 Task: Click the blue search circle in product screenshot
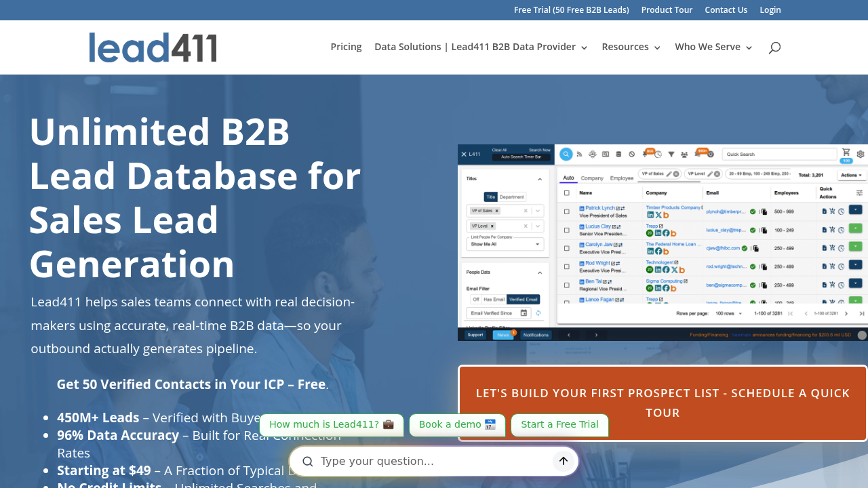(566, 154)
